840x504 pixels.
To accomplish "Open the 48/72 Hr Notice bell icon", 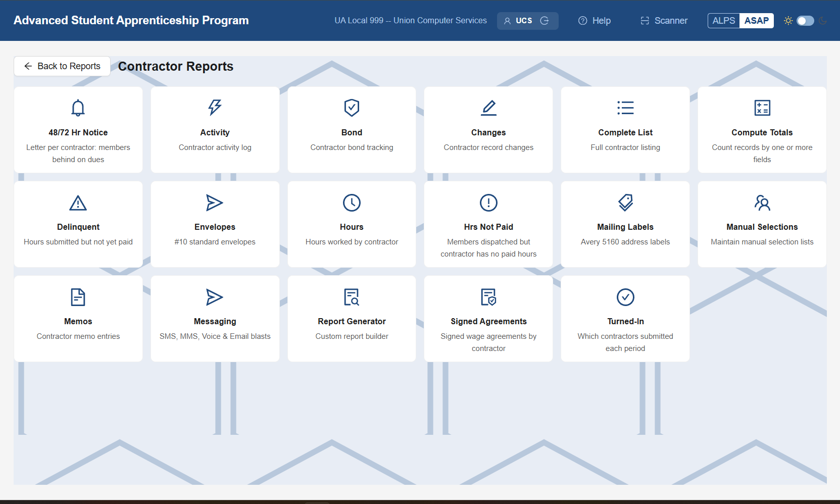I will click(78, 108).
